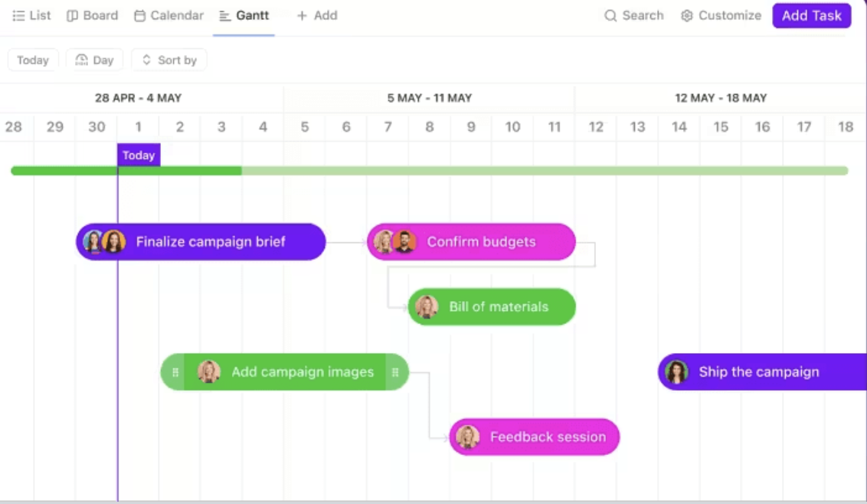Image resolution: width=867 pixels, height=504 pixels.
Task: Open the Day zoom level dropdown
Action: click(x=94, y=60)
